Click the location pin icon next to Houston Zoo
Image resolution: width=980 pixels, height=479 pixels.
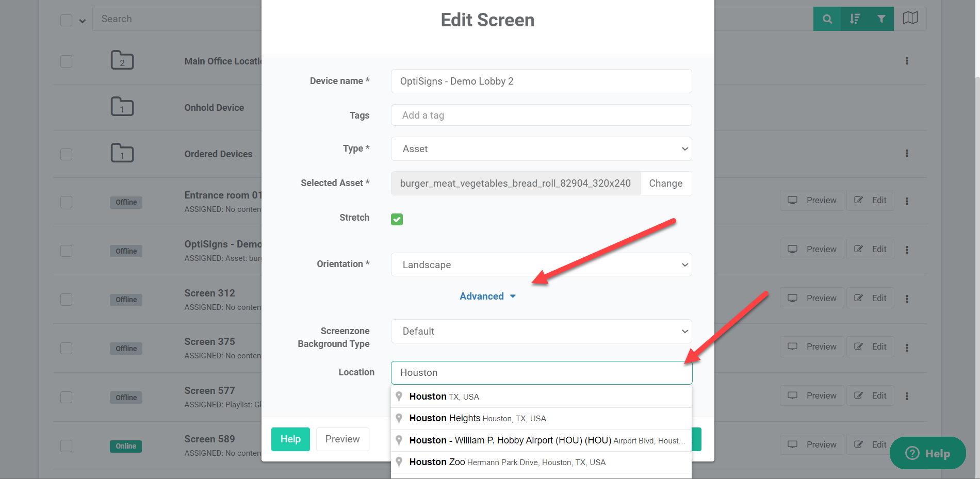(x=399, y=462)
